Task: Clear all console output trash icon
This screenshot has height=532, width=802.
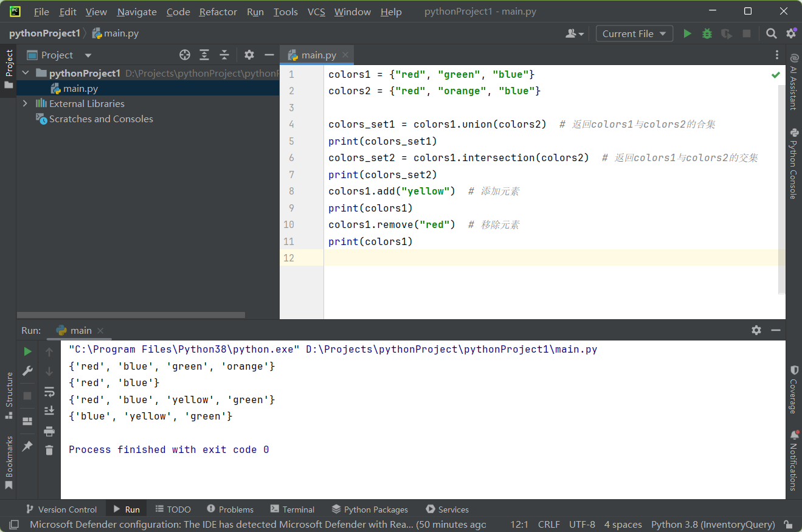Action: click(x=49, y=451)
